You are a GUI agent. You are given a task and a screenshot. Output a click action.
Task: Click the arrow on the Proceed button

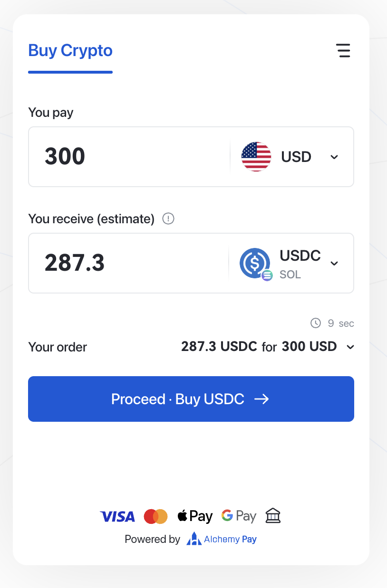pos(261,399)
